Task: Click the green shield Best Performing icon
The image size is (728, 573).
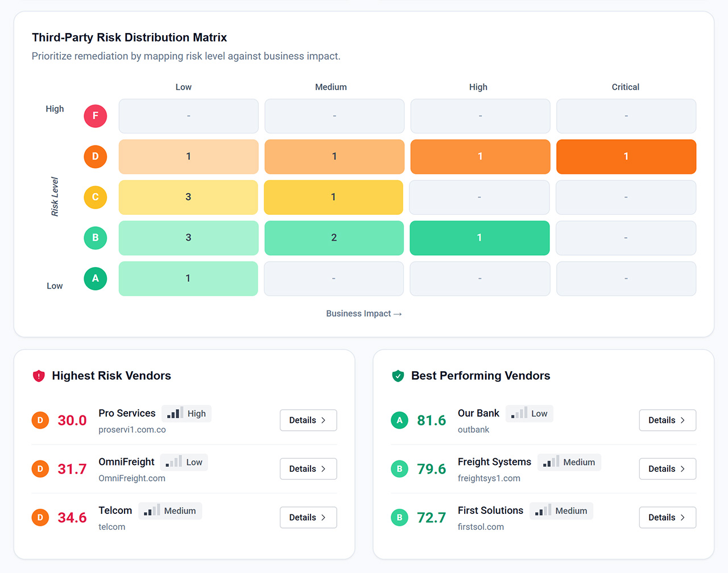Action: pos(398,376)
